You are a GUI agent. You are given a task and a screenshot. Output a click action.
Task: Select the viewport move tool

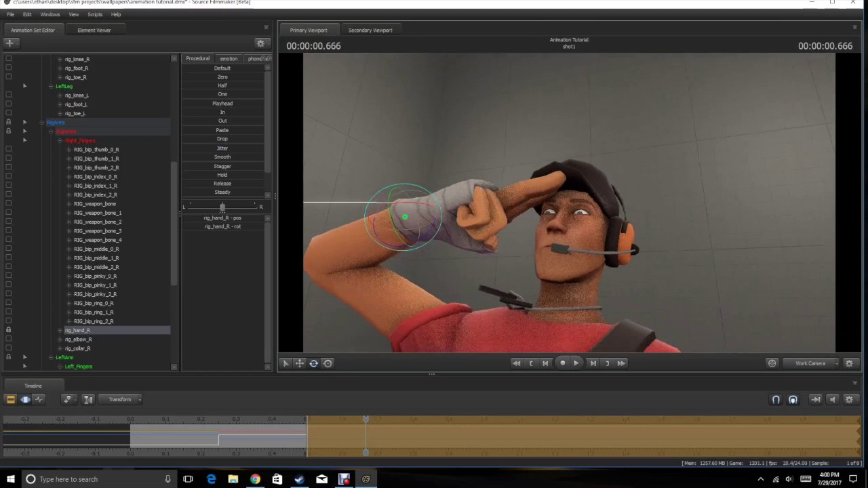299,363
